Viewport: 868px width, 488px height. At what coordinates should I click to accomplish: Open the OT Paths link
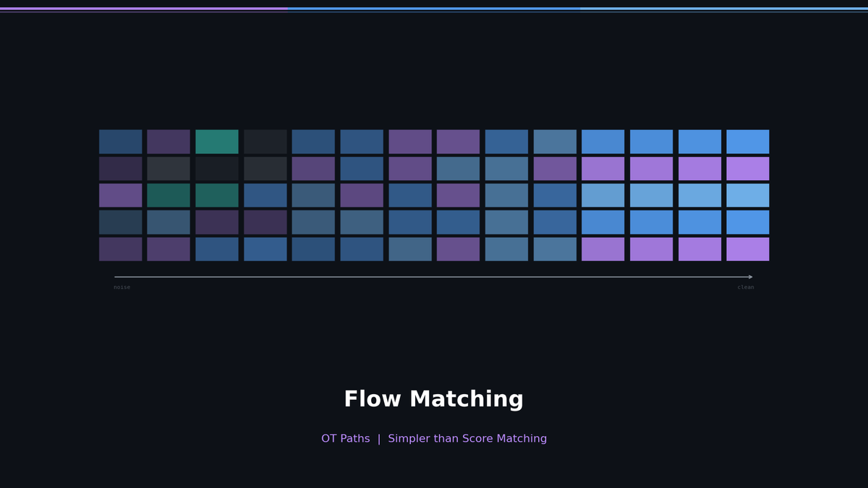(x=346, y=438)
